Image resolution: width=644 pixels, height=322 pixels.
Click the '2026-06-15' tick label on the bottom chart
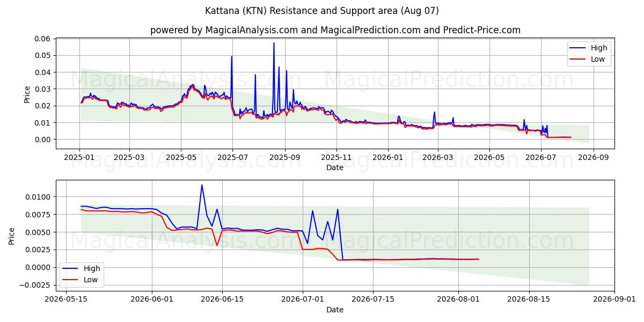point(222,299)
